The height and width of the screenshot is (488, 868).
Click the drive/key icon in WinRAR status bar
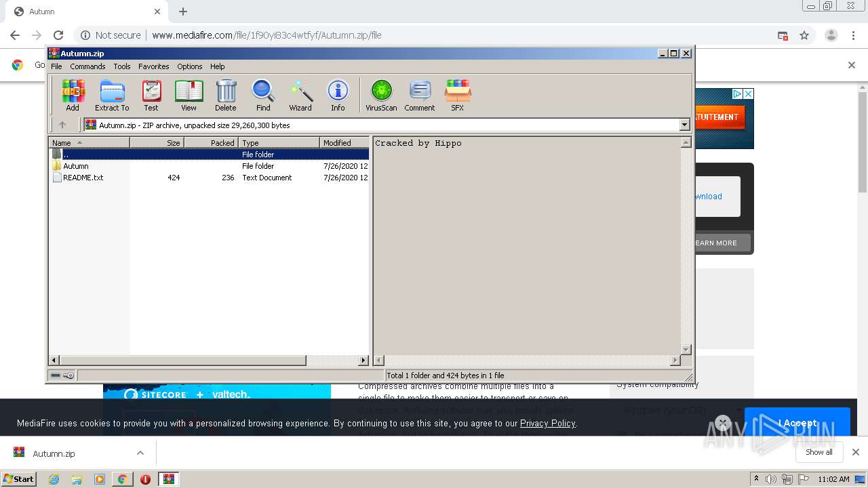(x=62, y=375)
